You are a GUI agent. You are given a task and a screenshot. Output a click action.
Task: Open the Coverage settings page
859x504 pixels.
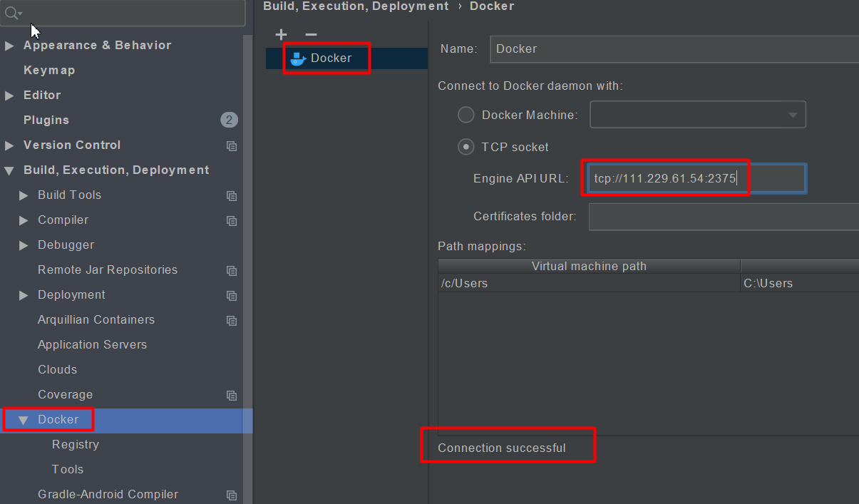[65, 394]
